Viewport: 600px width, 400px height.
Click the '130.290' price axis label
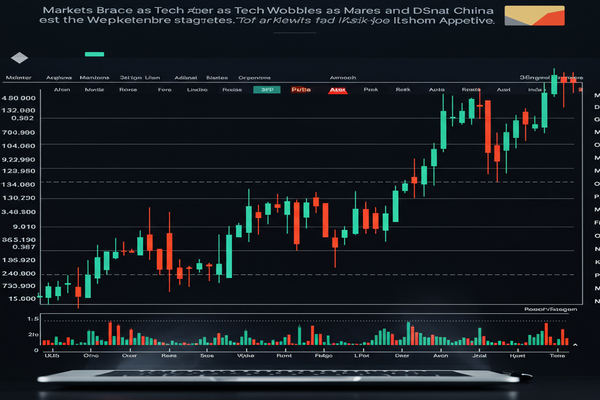click(18, 198)
